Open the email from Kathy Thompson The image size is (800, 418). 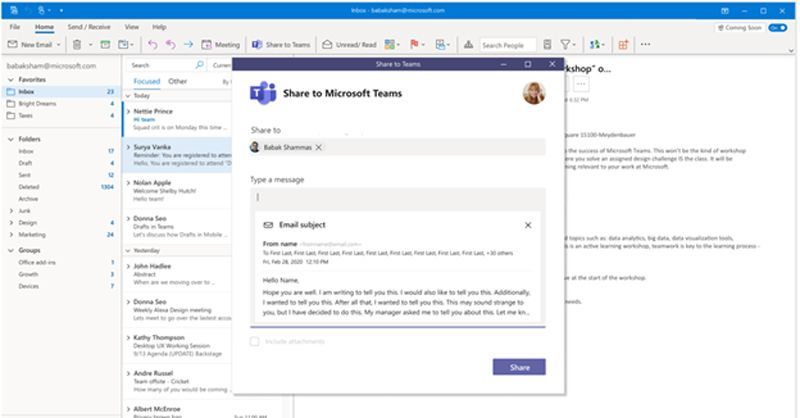[178, 346]
